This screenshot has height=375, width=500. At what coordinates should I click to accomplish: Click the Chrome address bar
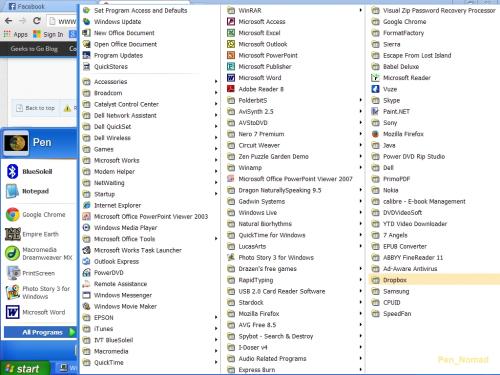point(62,21)
